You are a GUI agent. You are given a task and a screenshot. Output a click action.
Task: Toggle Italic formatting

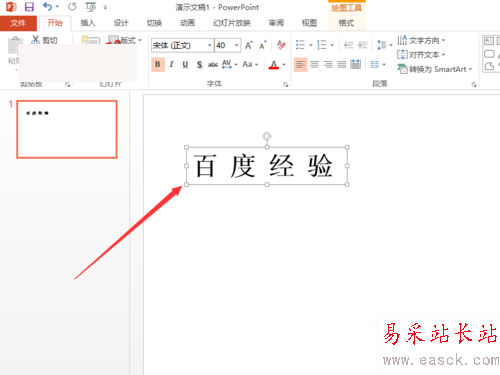pos(171,64)
